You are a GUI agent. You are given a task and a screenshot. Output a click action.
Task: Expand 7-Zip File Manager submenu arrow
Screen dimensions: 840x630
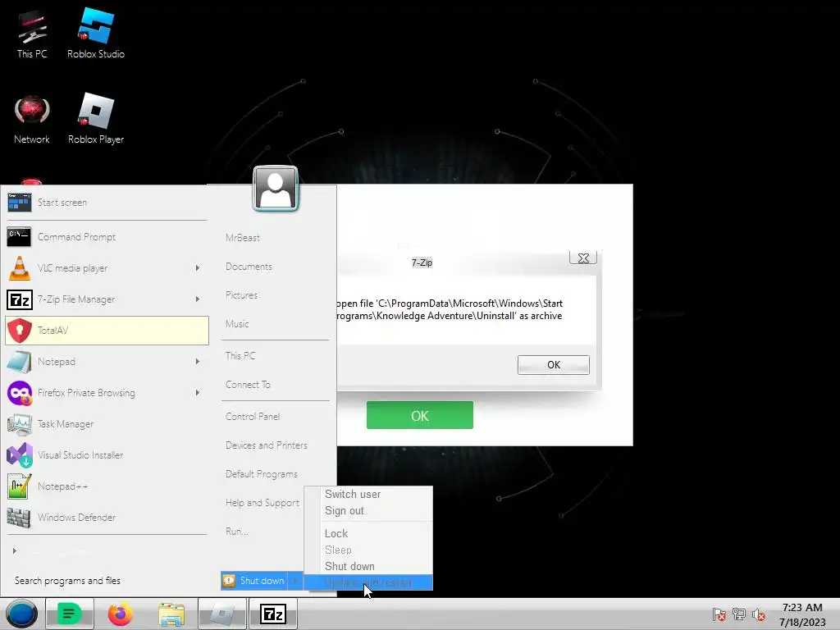pos(197,299)
